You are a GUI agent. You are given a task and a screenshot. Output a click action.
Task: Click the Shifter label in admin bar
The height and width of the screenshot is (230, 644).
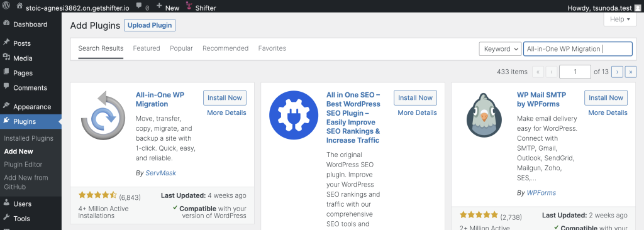coord(206,8)
